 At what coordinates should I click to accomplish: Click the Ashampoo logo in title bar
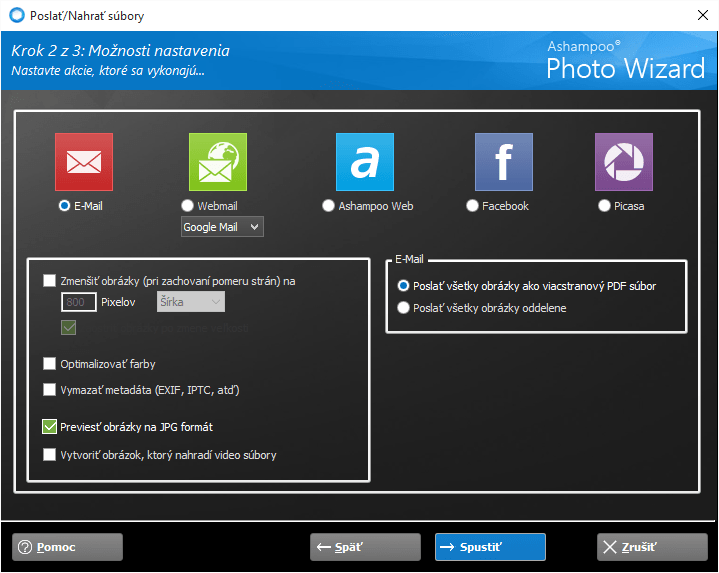tap(16, 14)
